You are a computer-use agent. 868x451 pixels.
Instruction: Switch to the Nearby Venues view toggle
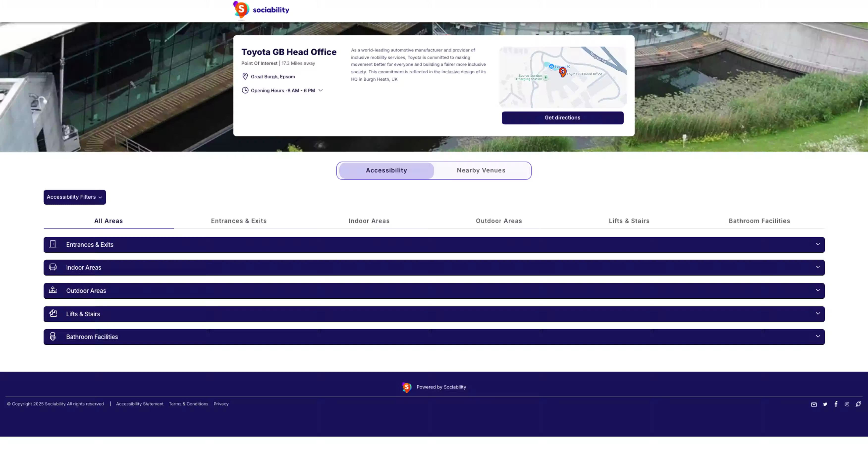click(481, 170)
